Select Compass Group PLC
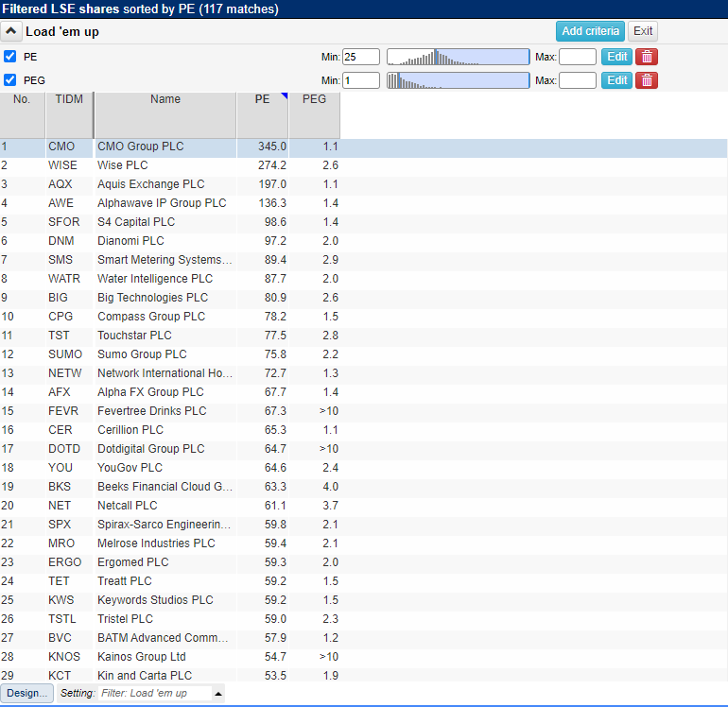The width and height of the screenshot is (728, 707). [151, 317]
